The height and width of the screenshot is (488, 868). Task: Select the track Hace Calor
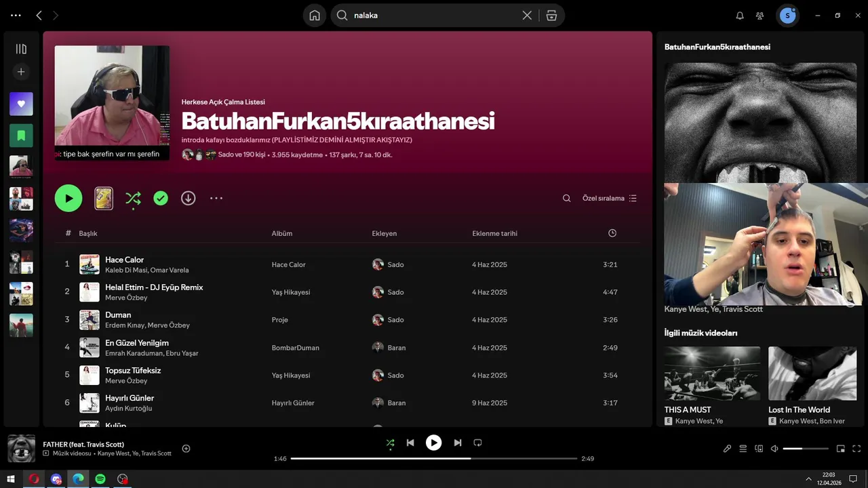(x=124, y=260)
